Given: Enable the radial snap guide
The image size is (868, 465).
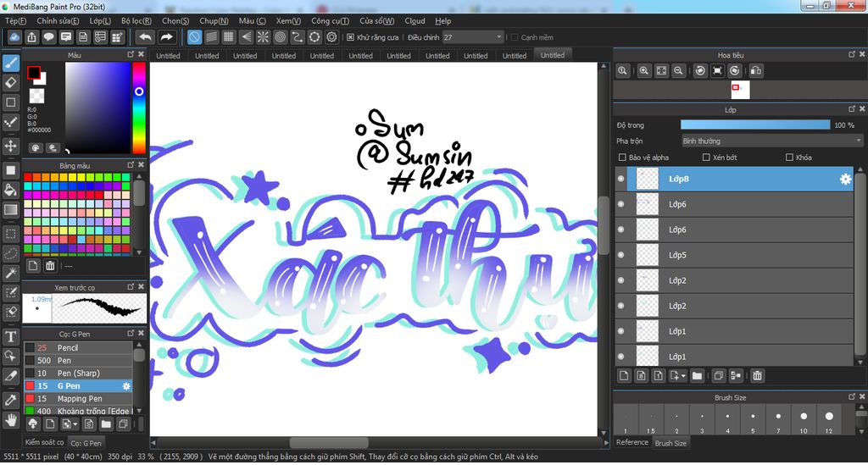Looking at the screenshot, I should [x=263, y=37].
